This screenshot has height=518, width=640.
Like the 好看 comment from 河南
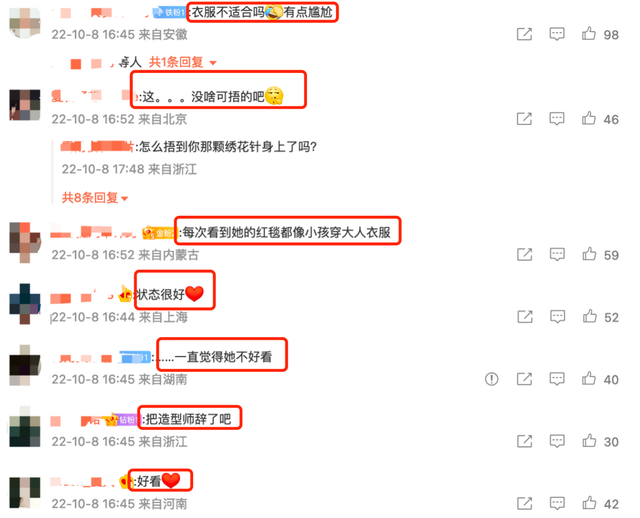589,502
